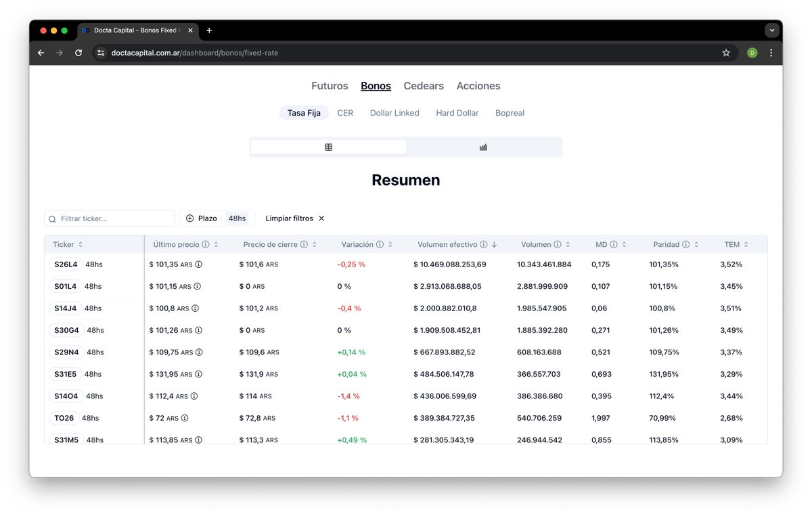This screenshot has width=812, height=516.
Task: Sort by Volumen sort arrows
Action: pos(568,245)
